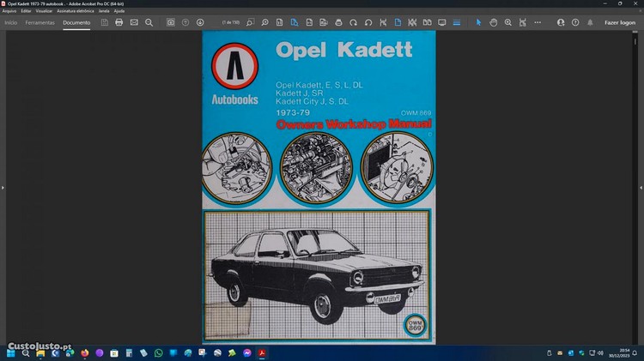Open the Help question mark icon
Screen dimensions: 644x361
point(574,22)
